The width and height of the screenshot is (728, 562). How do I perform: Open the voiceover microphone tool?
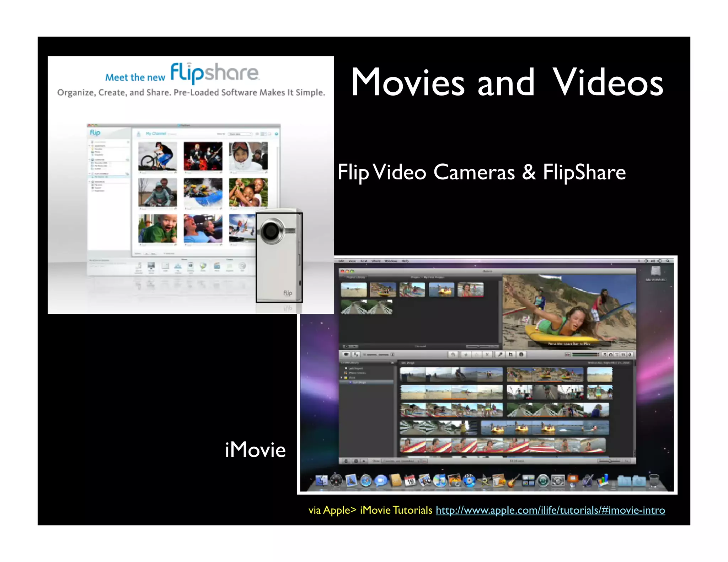pyautogui.click(x=500, y=355)
